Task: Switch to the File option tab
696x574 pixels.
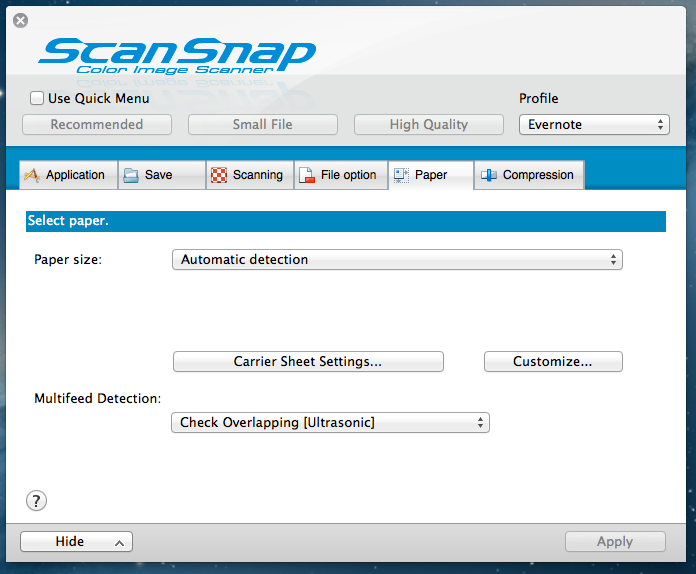Action: coord(341,175)
